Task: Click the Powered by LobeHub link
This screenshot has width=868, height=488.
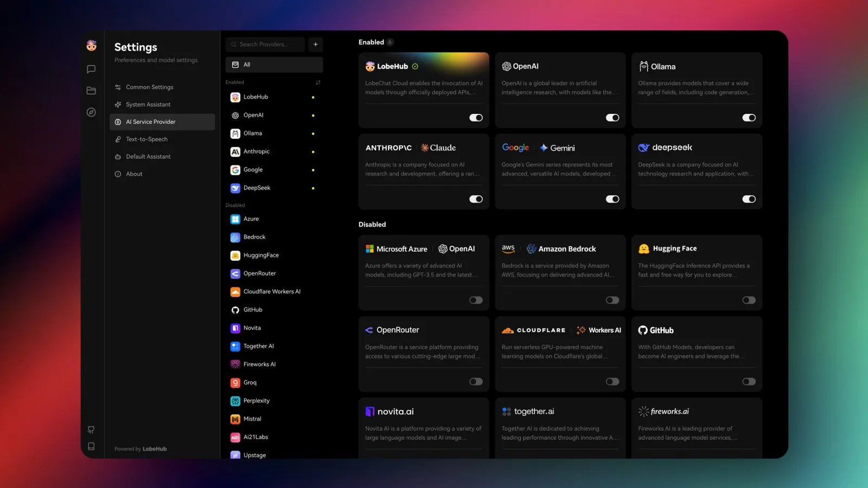Action: click(x=140, y=448)
